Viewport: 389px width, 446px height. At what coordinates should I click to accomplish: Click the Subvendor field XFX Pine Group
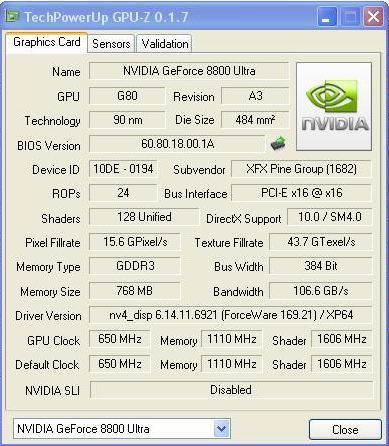(x=301, y=169)
